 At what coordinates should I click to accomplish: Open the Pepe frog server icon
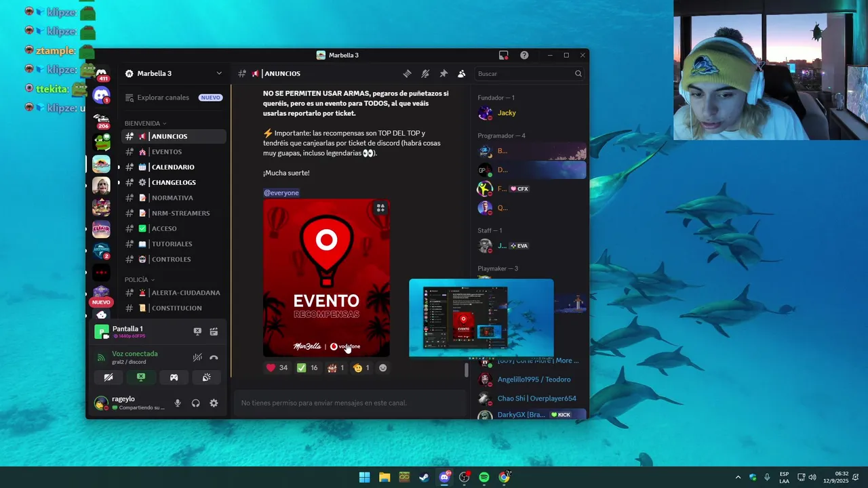click(x=101, y=142)
